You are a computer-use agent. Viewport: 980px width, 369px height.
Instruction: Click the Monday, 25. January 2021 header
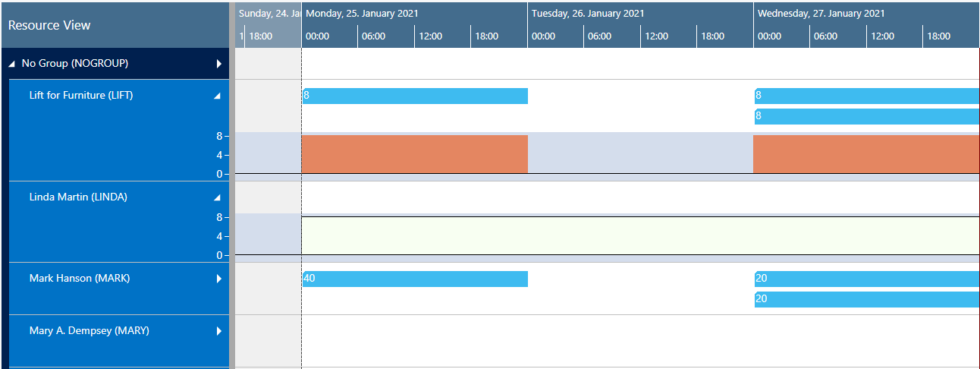point(363,14)
